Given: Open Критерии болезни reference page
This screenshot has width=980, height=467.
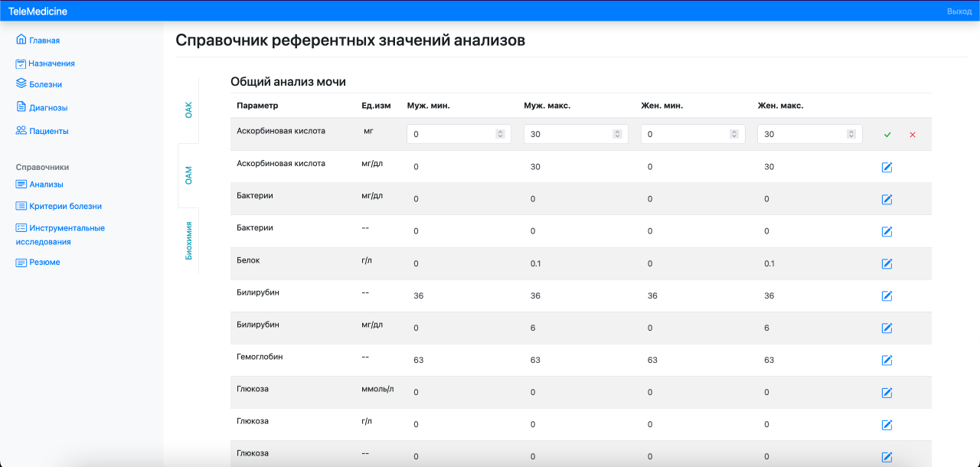Looking at the screenshot, I should pyautogui.click(x=65, y=206).
